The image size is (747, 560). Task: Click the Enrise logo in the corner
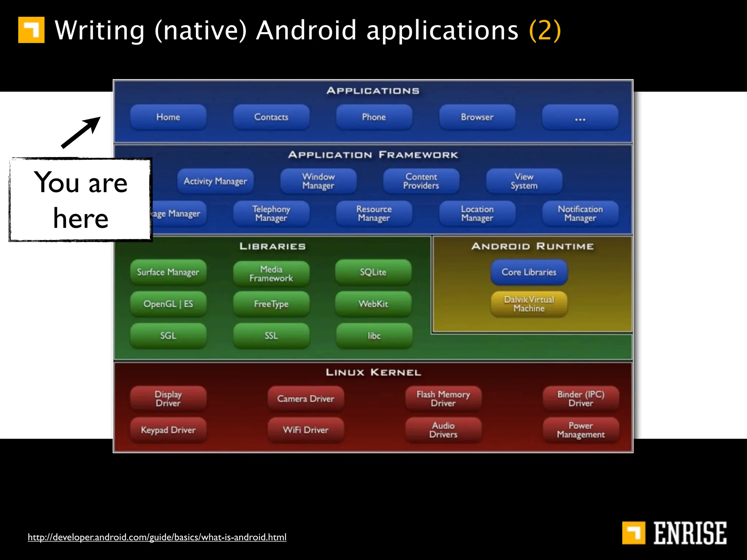coord(674,533)
